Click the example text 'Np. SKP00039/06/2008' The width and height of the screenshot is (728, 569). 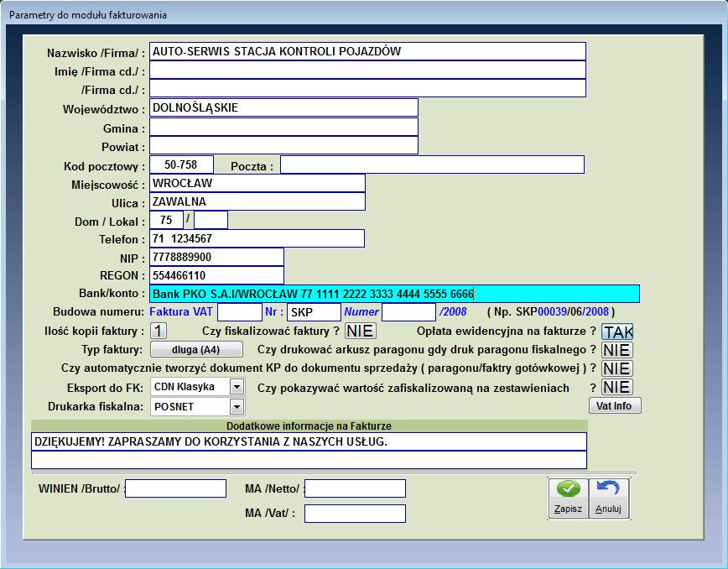551,311
